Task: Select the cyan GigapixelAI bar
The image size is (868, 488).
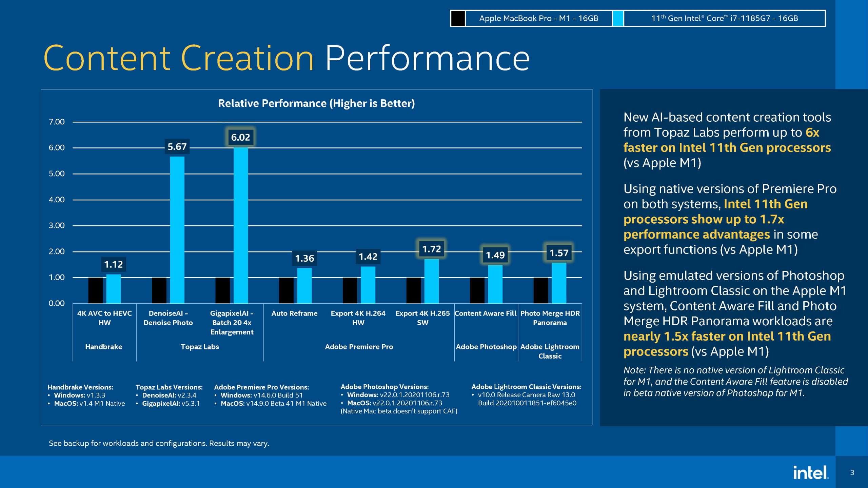Action: coord(241,225)
